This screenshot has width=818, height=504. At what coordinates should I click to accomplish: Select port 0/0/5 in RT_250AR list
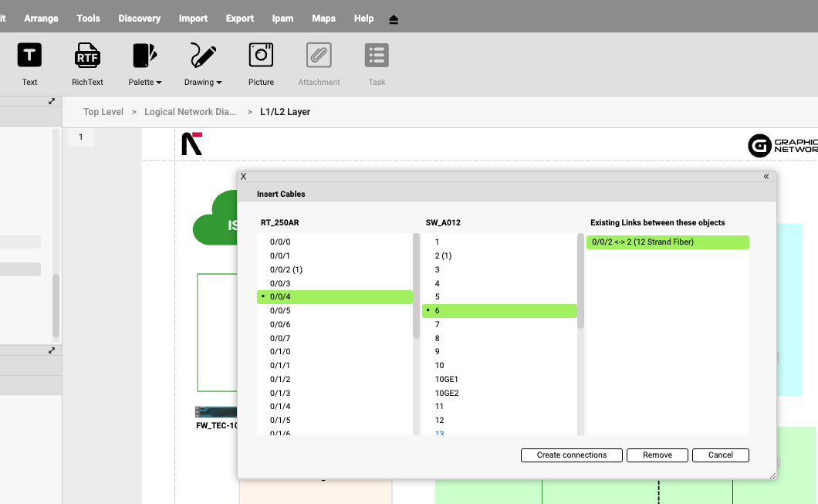tap(280, 311)
